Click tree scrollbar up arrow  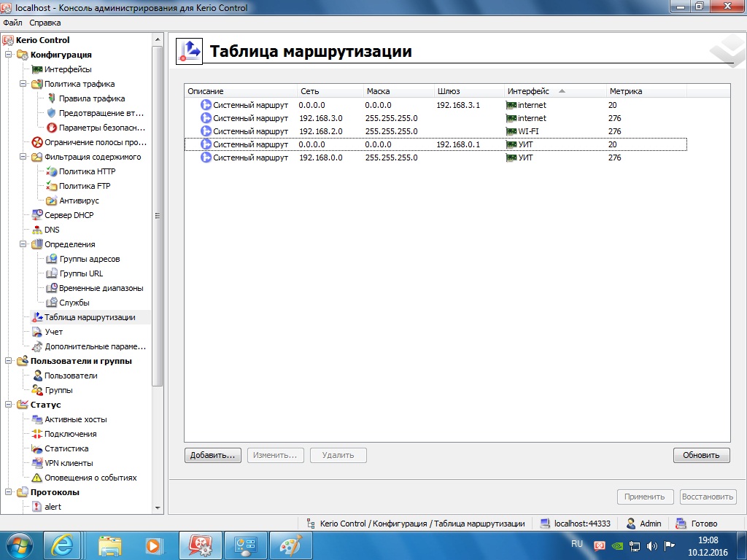coord(158,39)
